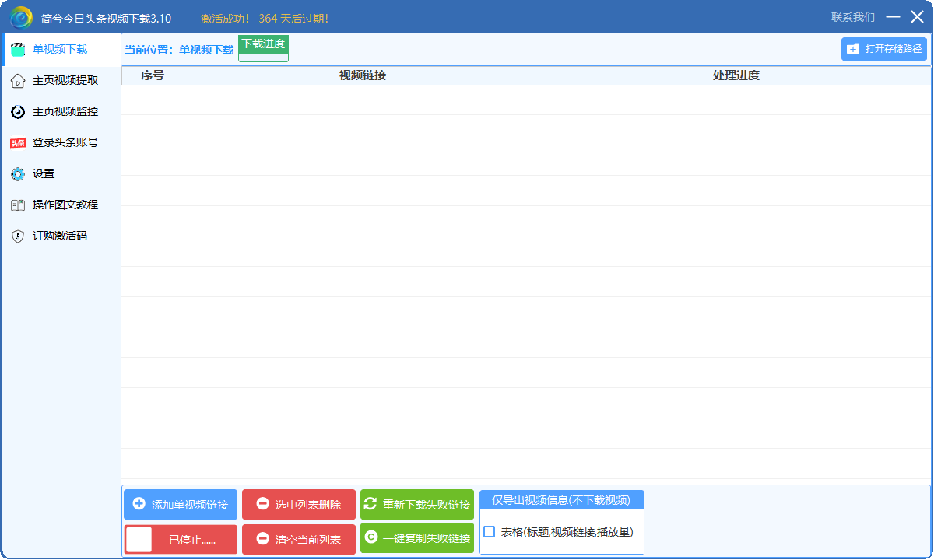This screenshot has height=560, width=934.
Task: Toggle the 已停止 start/stop switch
Action: pyautogui.click(x=139, y=539)
